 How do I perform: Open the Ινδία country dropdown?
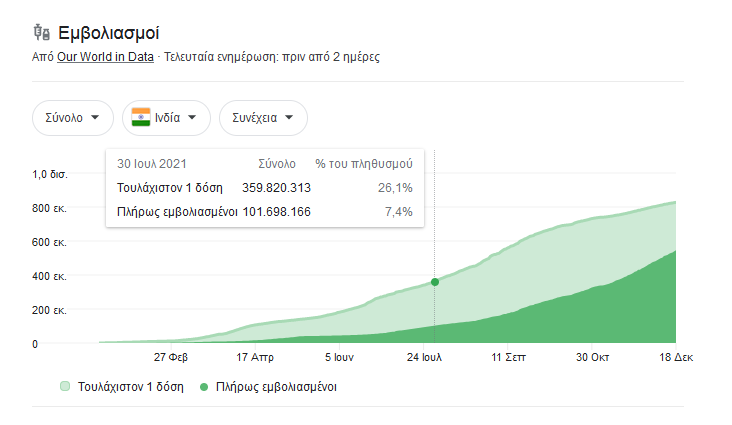[166, 117]
